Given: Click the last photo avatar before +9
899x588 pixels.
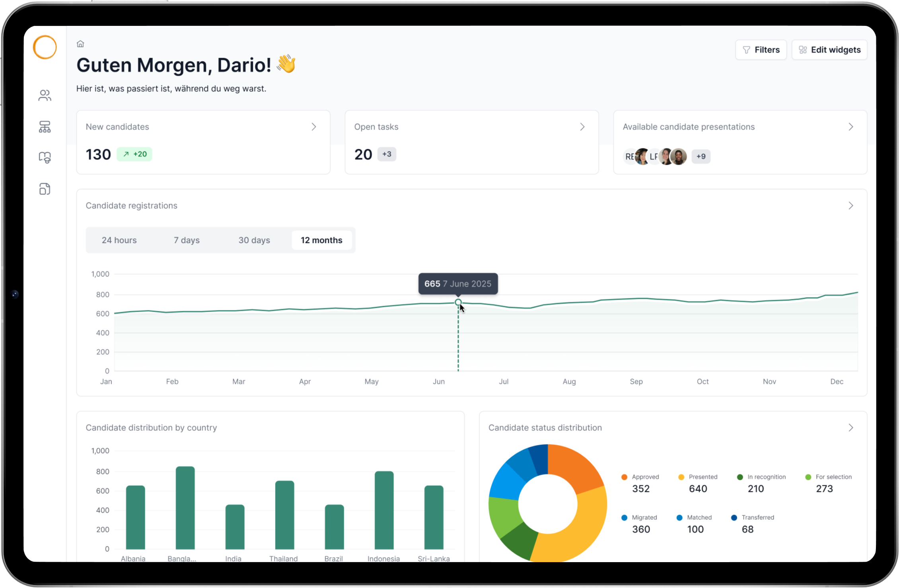Looking at the screenshot, I should click(679, 157).
